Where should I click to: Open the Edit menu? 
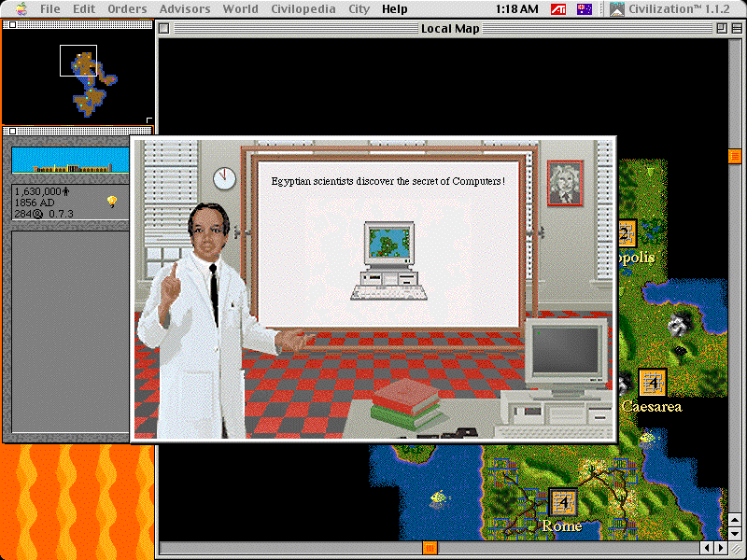click(84, 8)
